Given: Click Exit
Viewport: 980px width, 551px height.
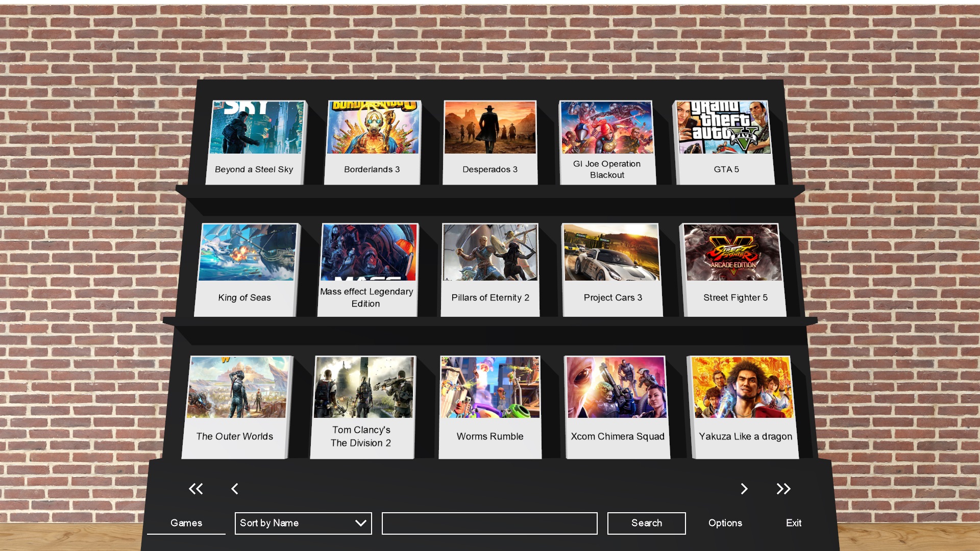Looking at the screenshot, I should click(x=794, y=523).
